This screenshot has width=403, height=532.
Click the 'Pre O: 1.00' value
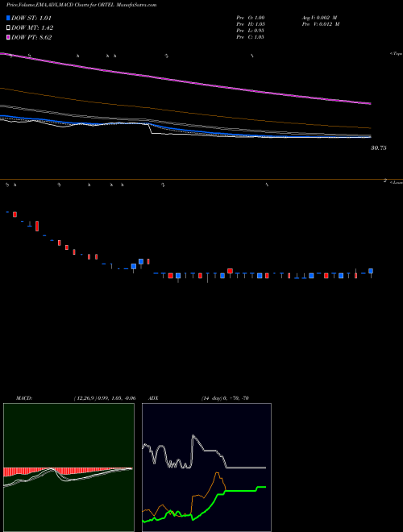point(251,17)
